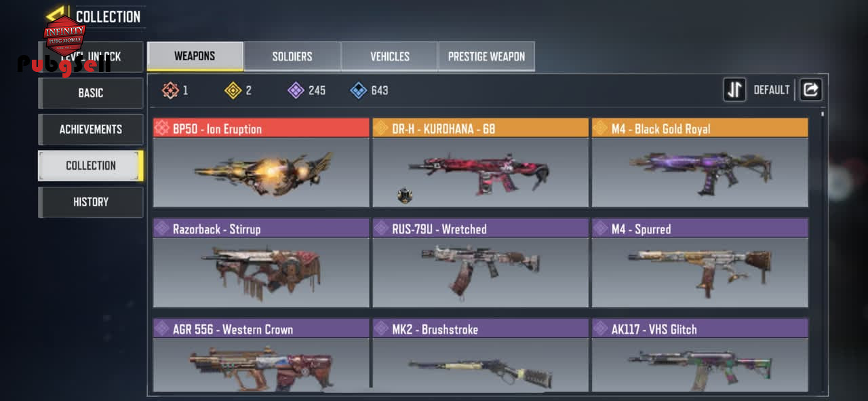This screenshot has height=401, width=868.
Task: Switch to the VEHICLES tab
Action: 389,56
